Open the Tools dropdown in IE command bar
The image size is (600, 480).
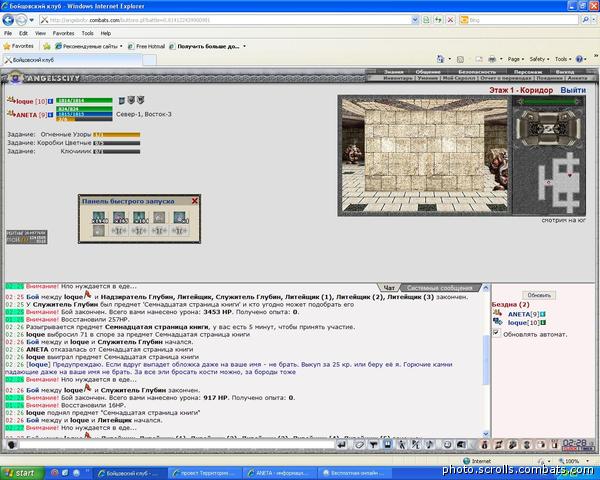(563, 59)
